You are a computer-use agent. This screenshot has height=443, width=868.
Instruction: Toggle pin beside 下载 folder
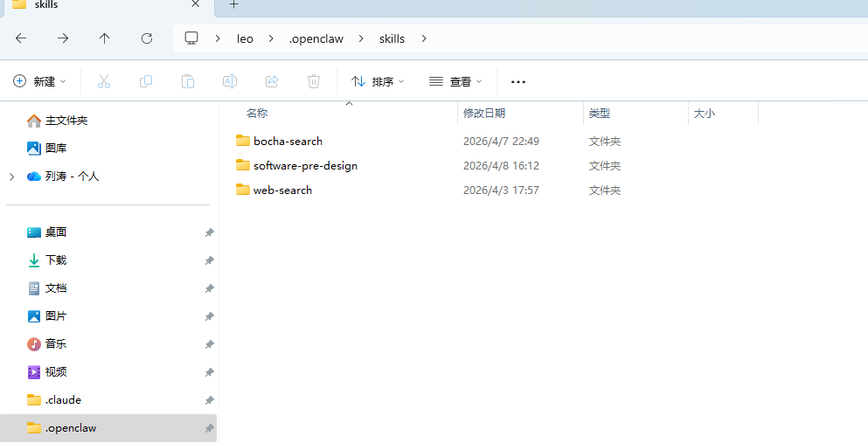[x=209, y=260]
